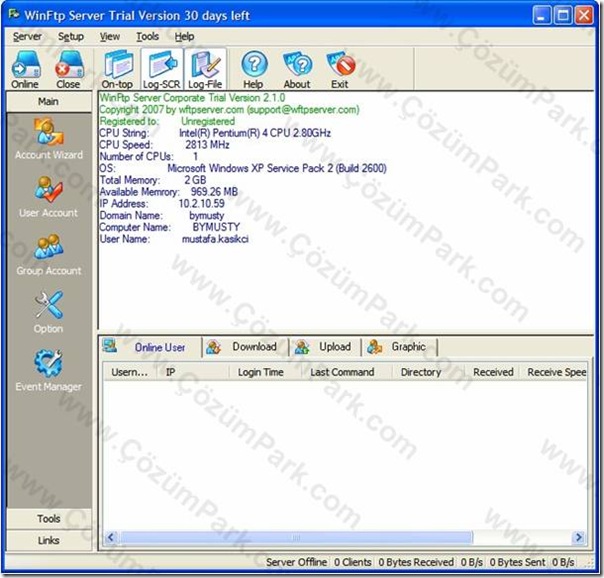This screenshot has height=578, width=604.
Task: Open the Server menu
Action: pyautogui.click(x=27, y=37)
